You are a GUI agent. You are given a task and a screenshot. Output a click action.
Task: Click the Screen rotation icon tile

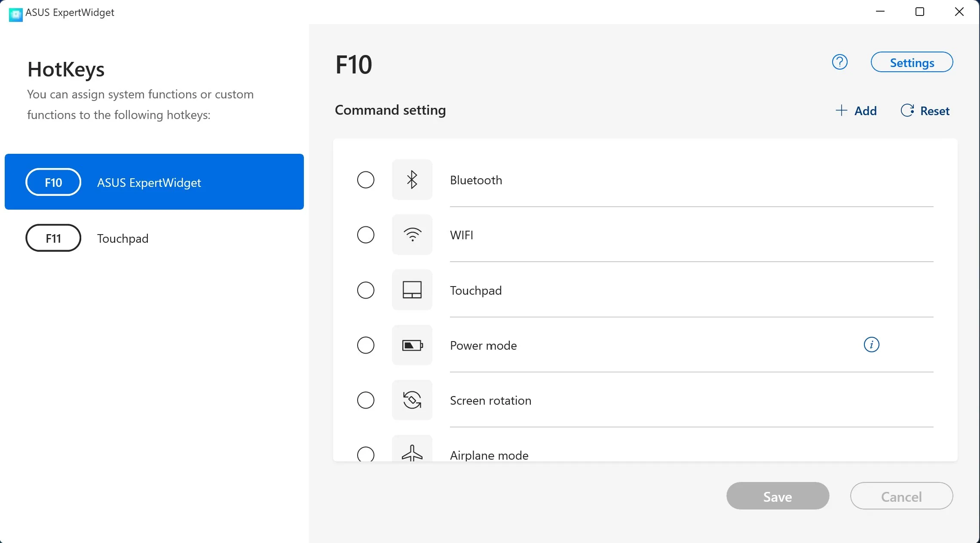[x=412, y=400]
